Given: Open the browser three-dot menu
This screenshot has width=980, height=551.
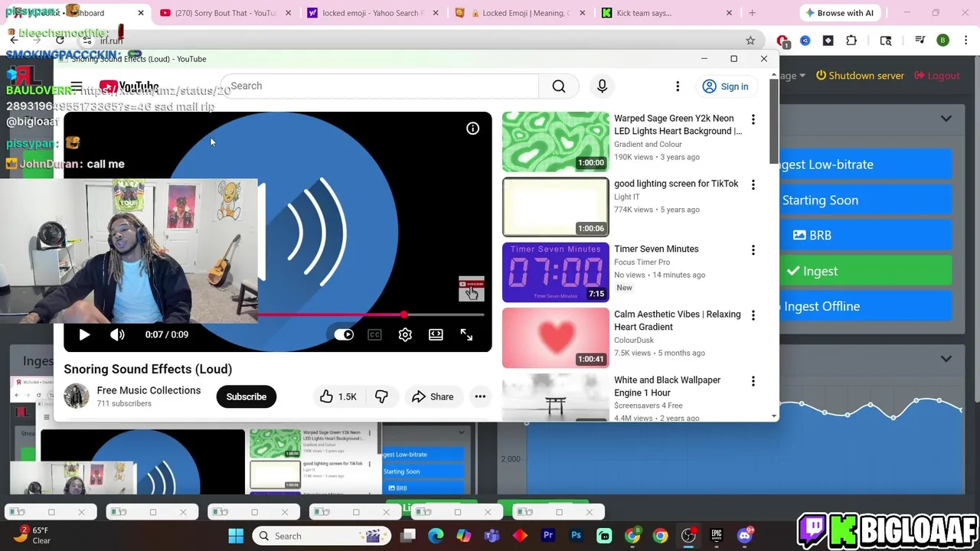Looking at the screenshot, I should coord(965,41).
